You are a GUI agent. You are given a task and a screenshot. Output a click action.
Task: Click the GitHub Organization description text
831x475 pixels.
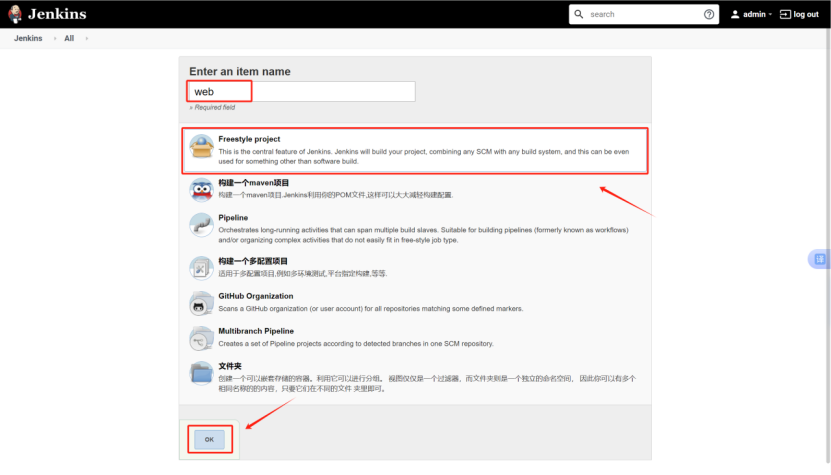coord(370,309)
